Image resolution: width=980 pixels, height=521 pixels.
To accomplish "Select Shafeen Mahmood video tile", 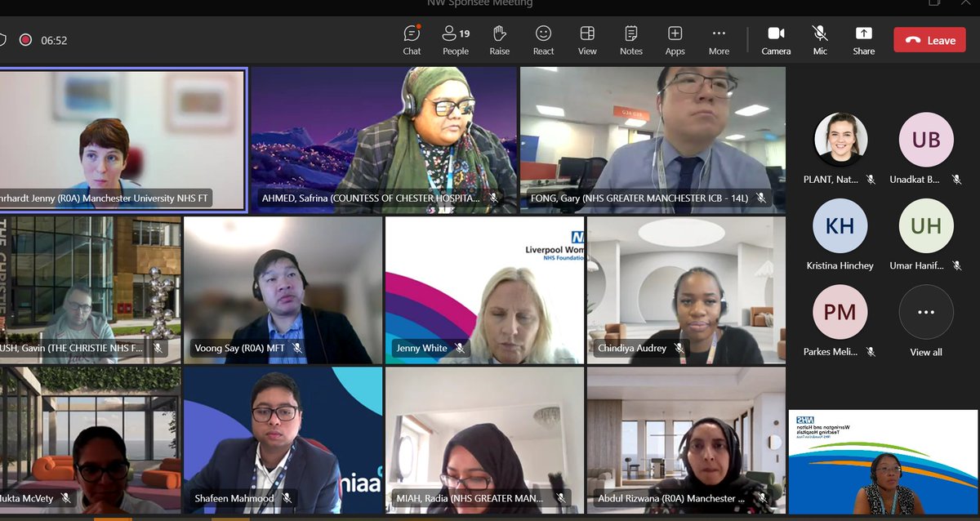I will 283,440.
